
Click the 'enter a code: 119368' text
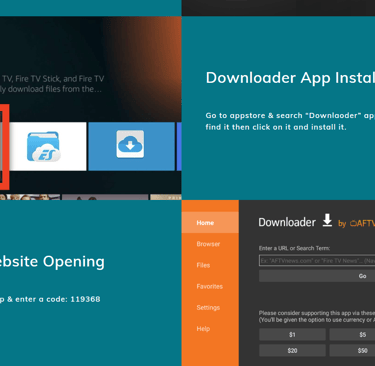58,299
